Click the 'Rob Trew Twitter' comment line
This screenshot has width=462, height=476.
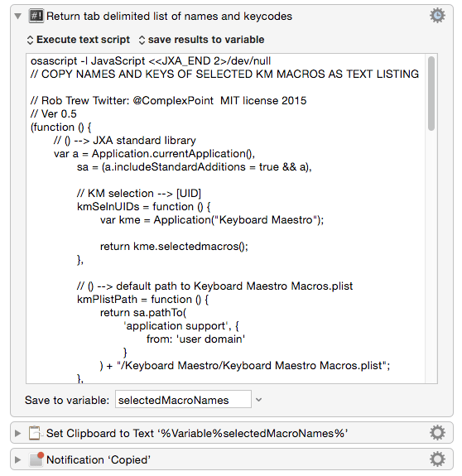(x=168, y=101)
